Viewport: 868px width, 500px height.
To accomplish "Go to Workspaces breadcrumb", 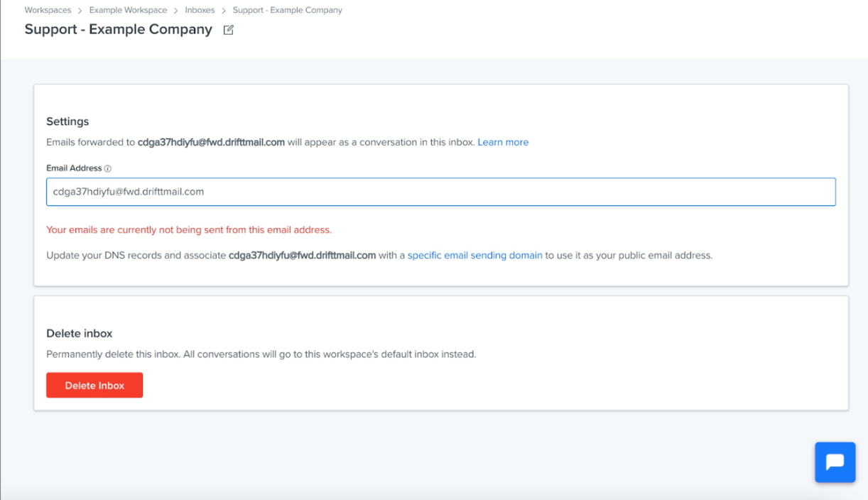I will [x=48, y=11].
